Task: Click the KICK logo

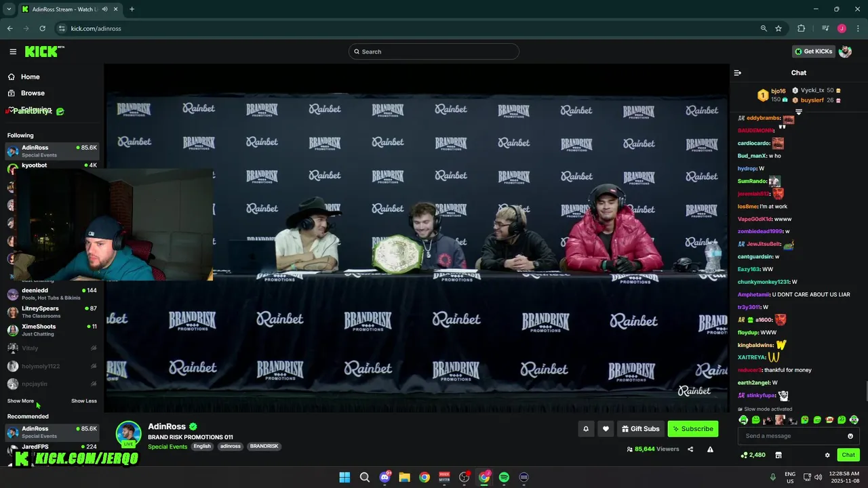Action: tap(44, 52)
